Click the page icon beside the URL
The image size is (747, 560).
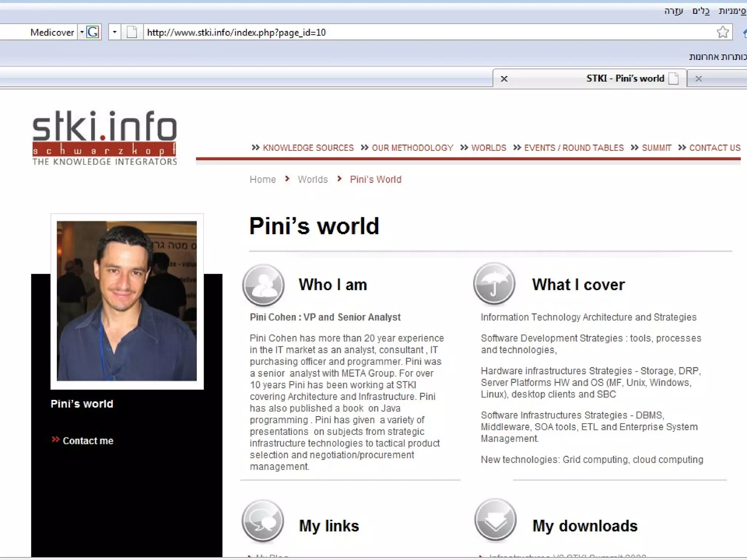point(132,32)
